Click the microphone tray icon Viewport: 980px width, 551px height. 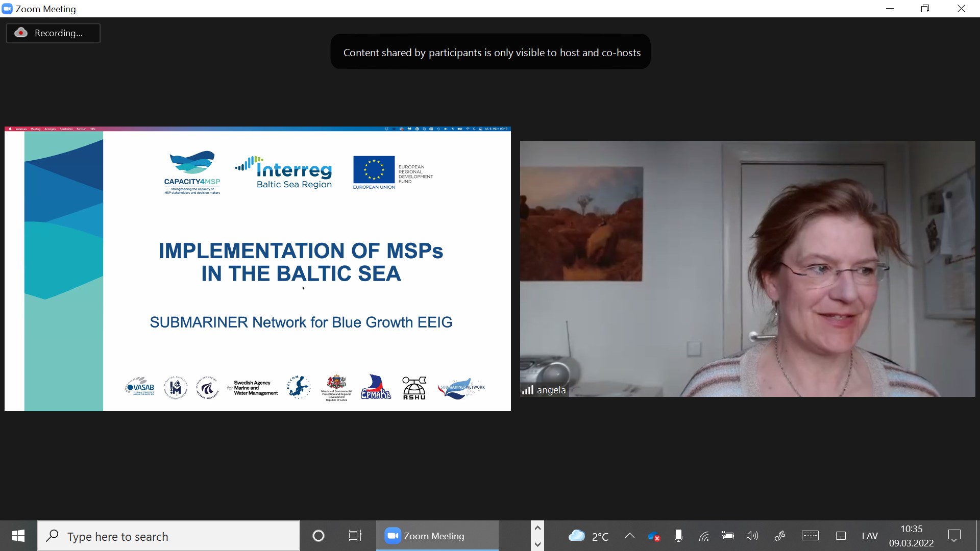(678, 536)
